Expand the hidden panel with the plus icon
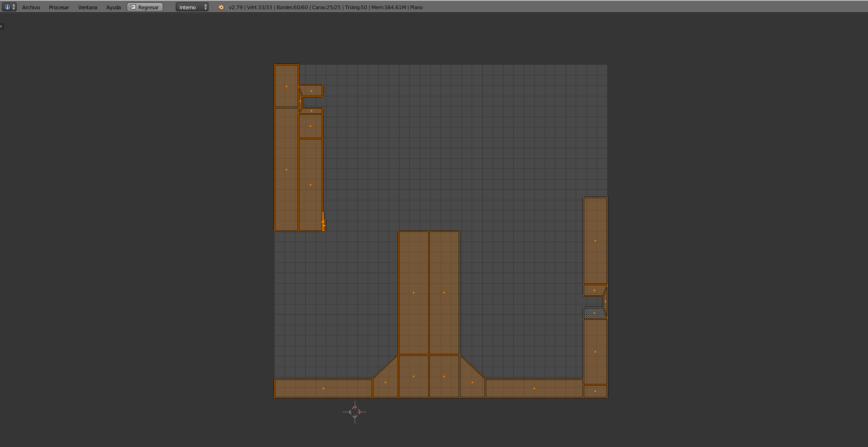 click(2, 26)
